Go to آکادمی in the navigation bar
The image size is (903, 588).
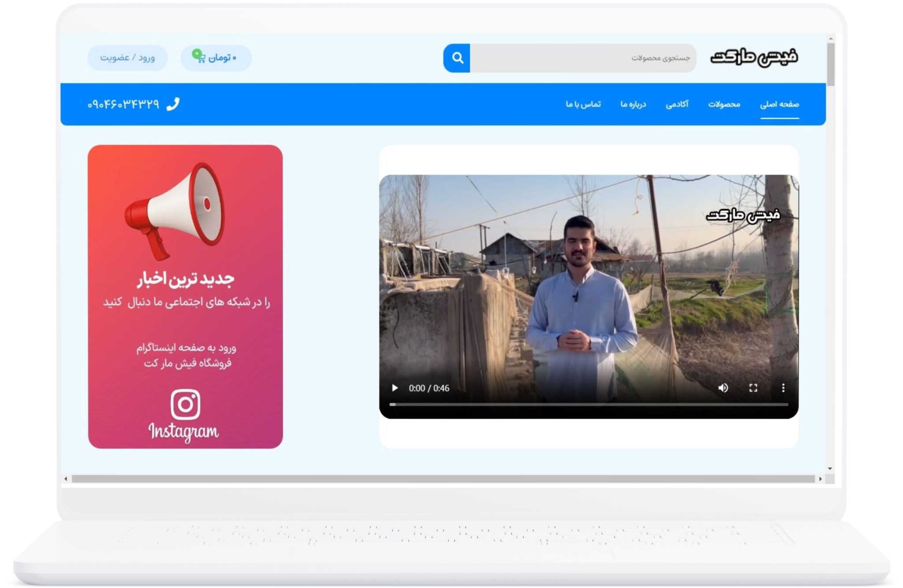click(677, 104)
